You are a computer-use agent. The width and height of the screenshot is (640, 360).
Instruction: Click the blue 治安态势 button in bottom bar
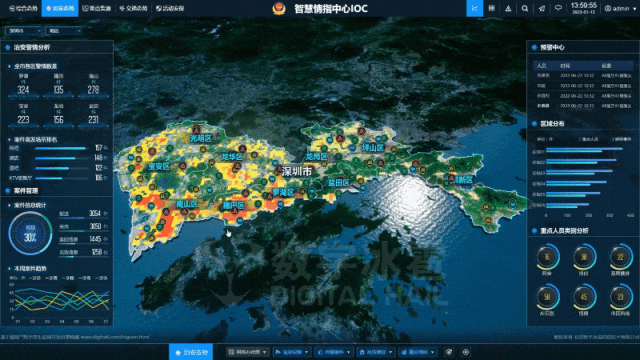pos(191,352)
